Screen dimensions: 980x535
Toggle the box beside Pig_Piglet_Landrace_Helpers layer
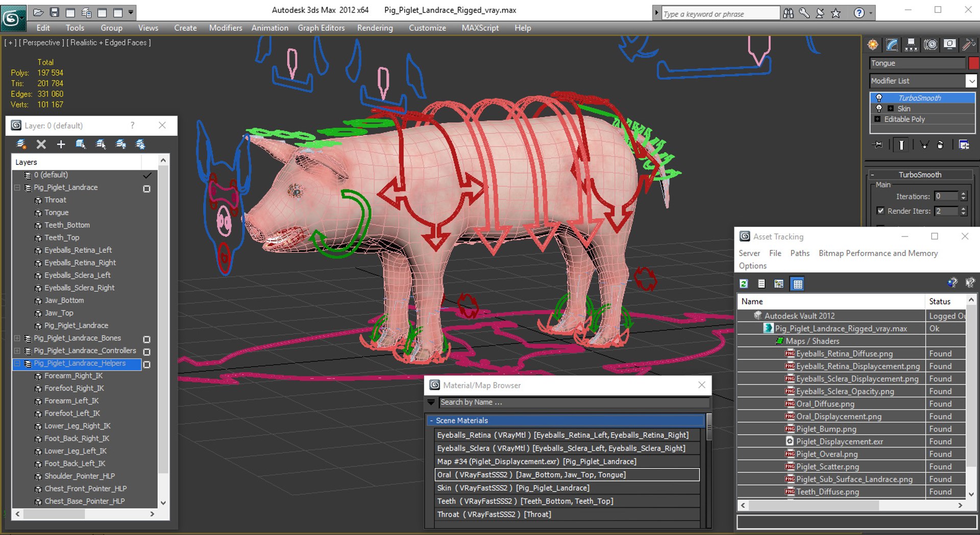coord(146,365)
